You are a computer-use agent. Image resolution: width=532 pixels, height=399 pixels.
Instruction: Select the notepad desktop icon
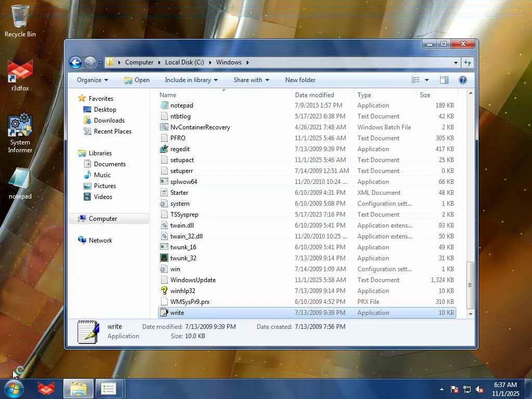(20, 183)
